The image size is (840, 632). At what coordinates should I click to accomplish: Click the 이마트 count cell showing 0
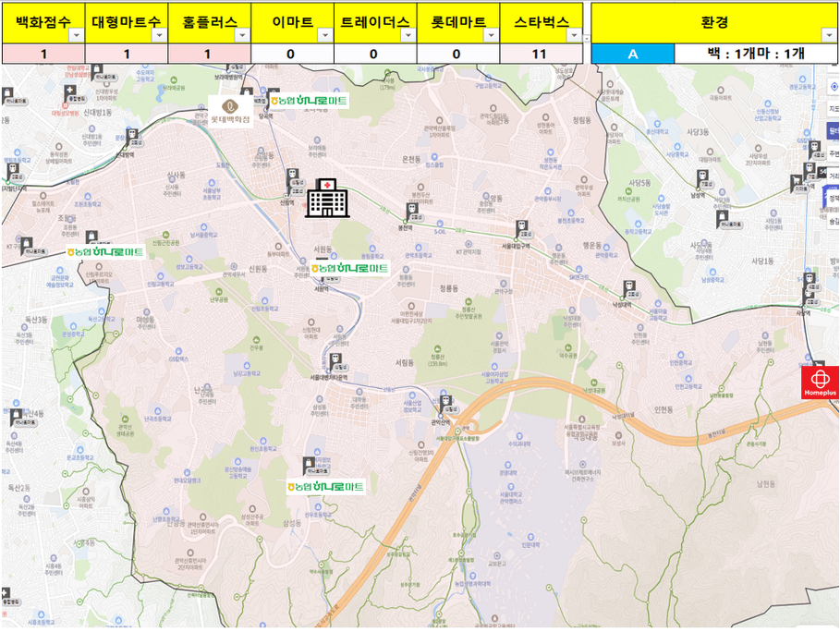293,55
